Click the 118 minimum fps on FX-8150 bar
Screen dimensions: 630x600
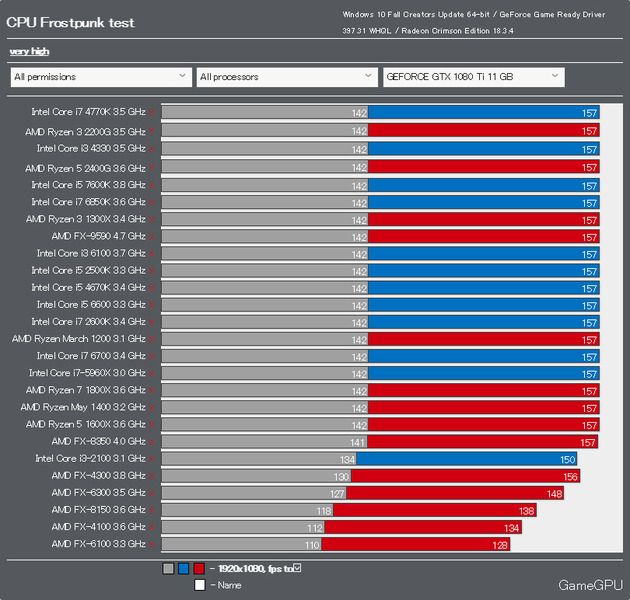tap(324, 511)
